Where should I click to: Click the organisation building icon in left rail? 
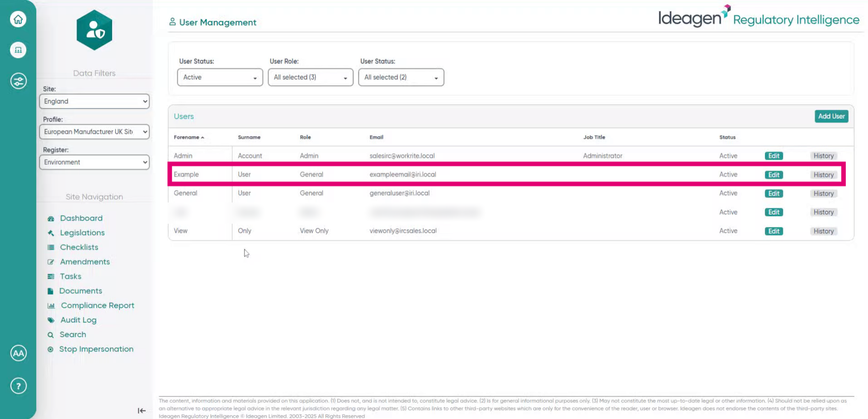click(x=18, y=50)
